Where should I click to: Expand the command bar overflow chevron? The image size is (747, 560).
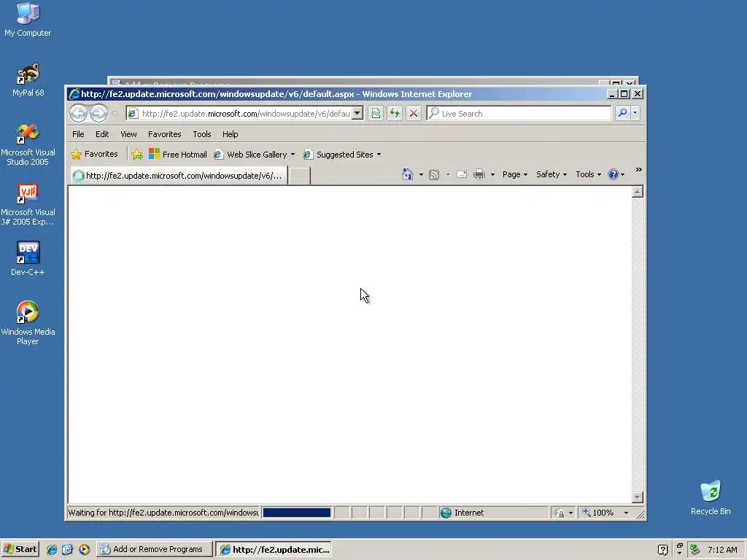[x=639, y=169]
